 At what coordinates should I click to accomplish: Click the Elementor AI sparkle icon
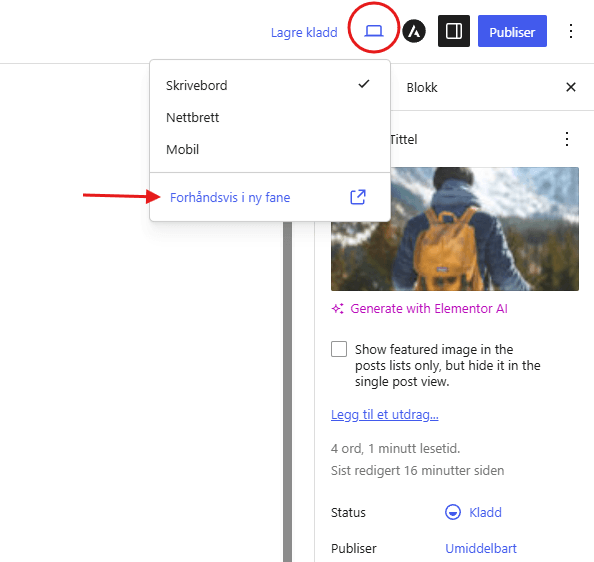click(338, 309)
